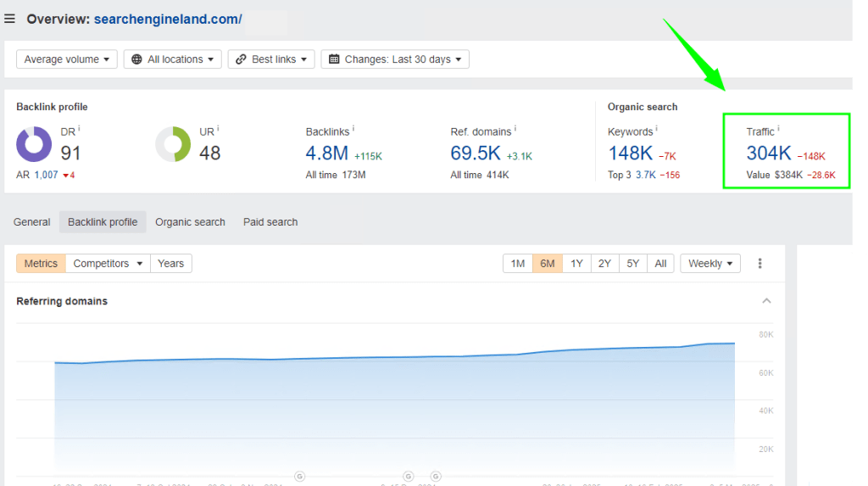Open All locations dropdown
Screen dimensions: 868x486
pos(173,59)
